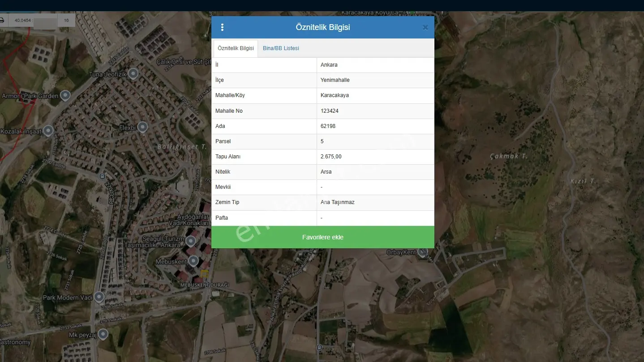Select the Armoni Park Garden map pin
Viewport: 644px width, 362px height.
[x=65, y=95]
